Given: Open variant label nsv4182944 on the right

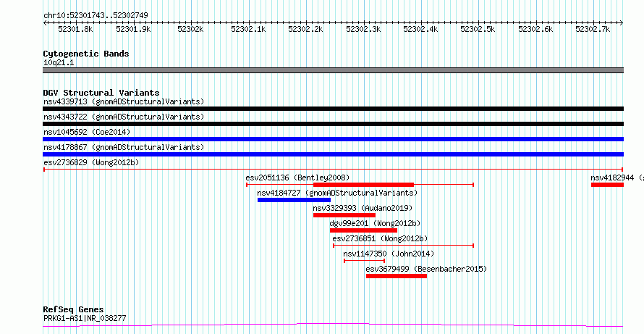Looking at the screenshot, I should 616,178.
